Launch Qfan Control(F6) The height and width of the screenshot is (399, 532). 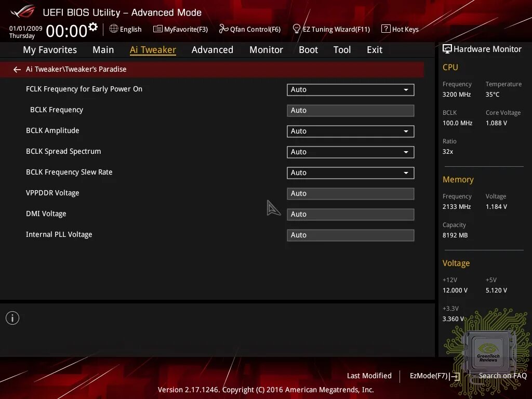tap(250, 29)
